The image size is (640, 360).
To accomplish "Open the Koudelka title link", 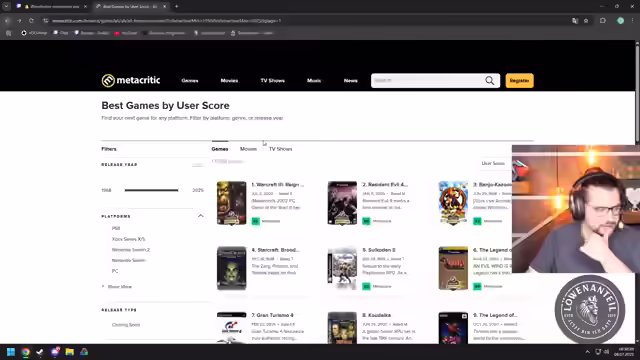I will pyautogui.click(x=376, y=315).
